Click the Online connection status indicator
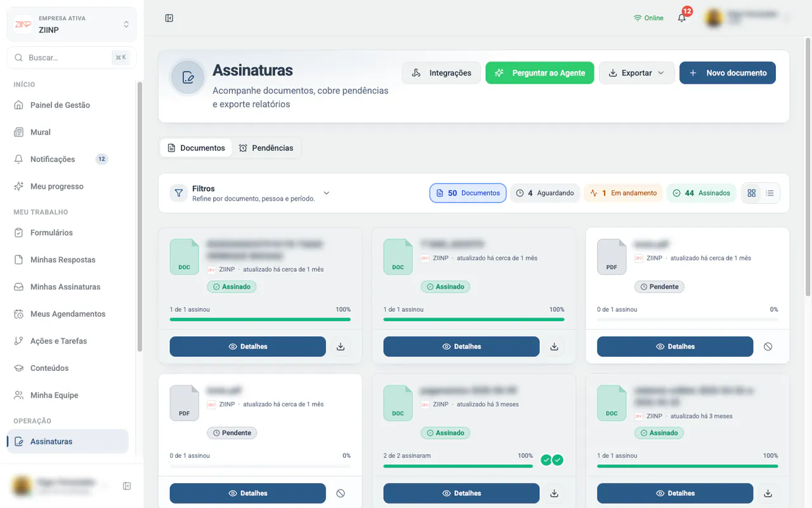Image resolution: width=812 pixels, height=508 pixels. (648, 18)
